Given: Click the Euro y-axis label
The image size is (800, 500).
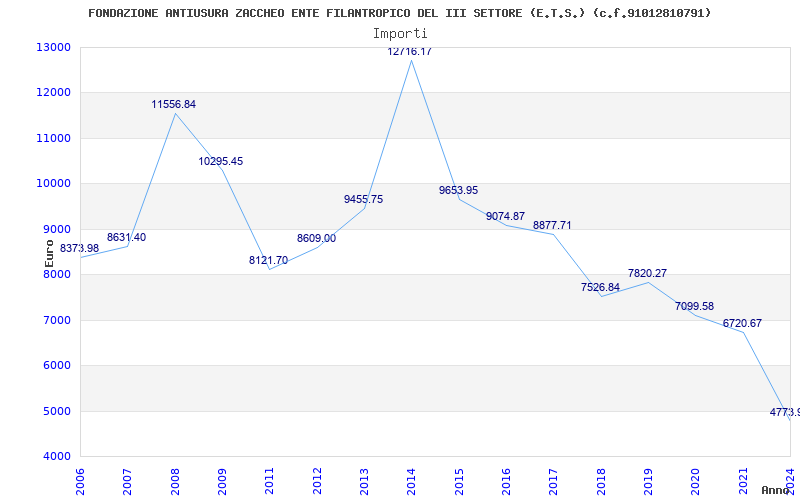Looking at the screenshot, I should 49,253.
